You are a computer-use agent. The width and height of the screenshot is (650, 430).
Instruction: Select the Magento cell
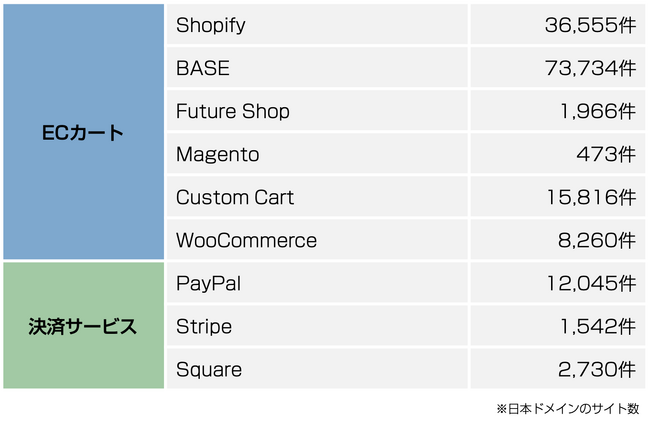click(x=217, y=155)
